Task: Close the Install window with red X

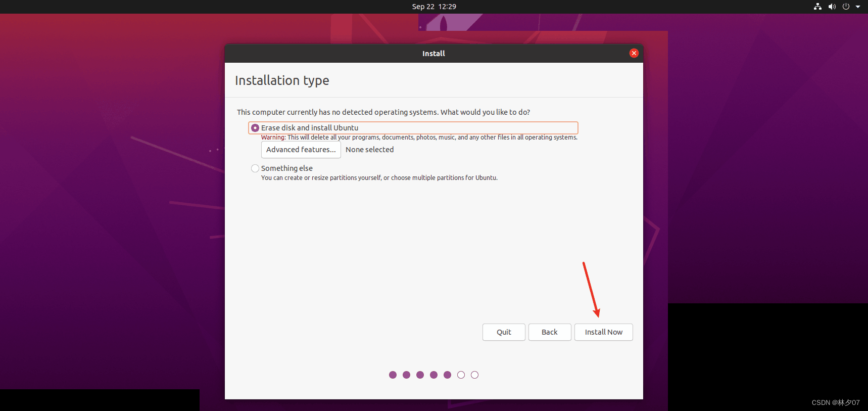Action: 634,53
